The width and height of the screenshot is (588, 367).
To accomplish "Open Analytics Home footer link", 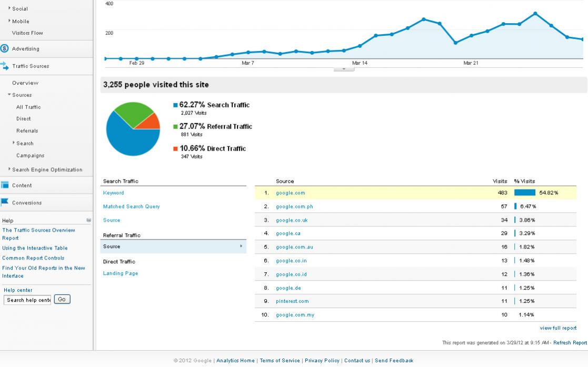I will (x=235, y=361).
